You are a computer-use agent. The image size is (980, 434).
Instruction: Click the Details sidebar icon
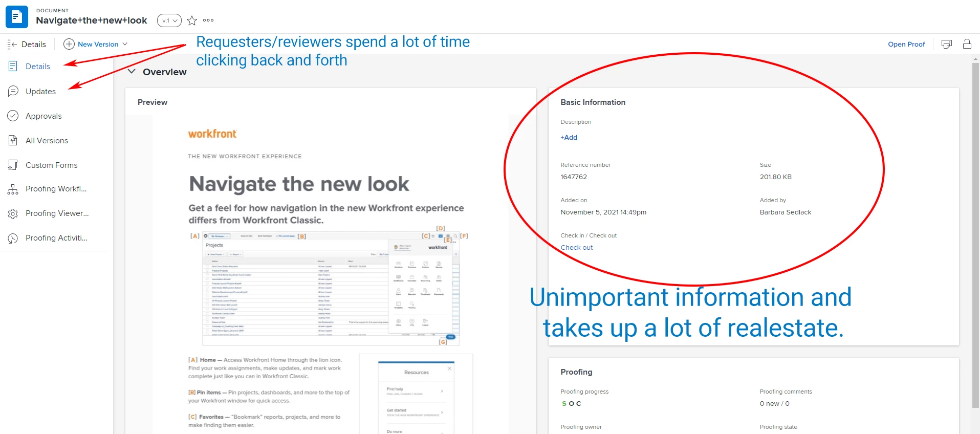click(x=13, y=67)
